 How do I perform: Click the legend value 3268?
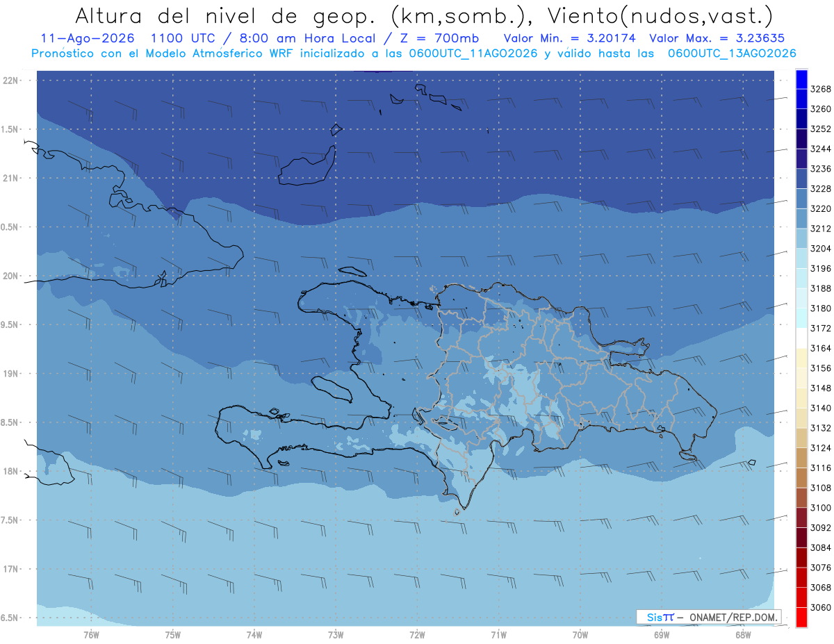821,89
